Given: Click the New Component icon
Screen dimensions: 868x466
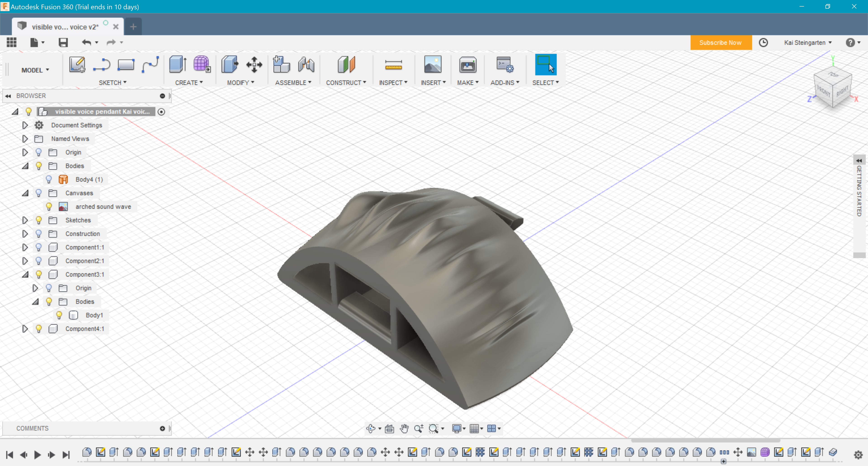Looking at the screenshot, I should click(x=281, y=64).
